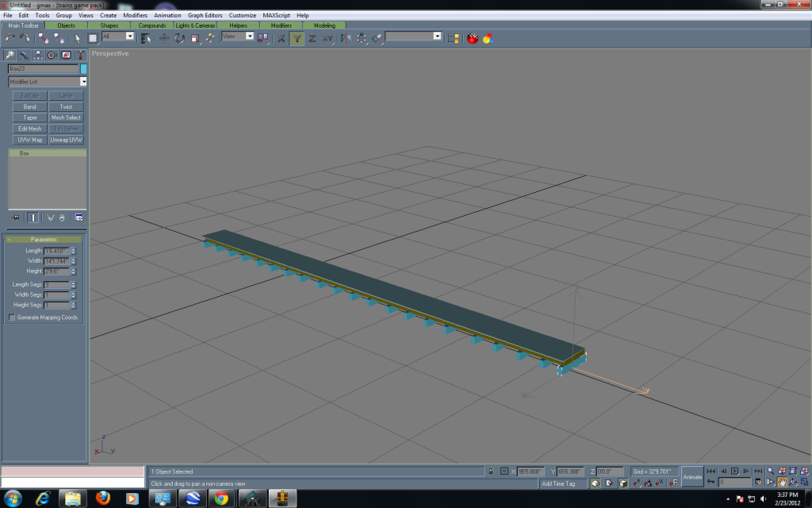Open the Modifier List dropdown
Viewport: 812px width, 508px height.
coord(82,82)
